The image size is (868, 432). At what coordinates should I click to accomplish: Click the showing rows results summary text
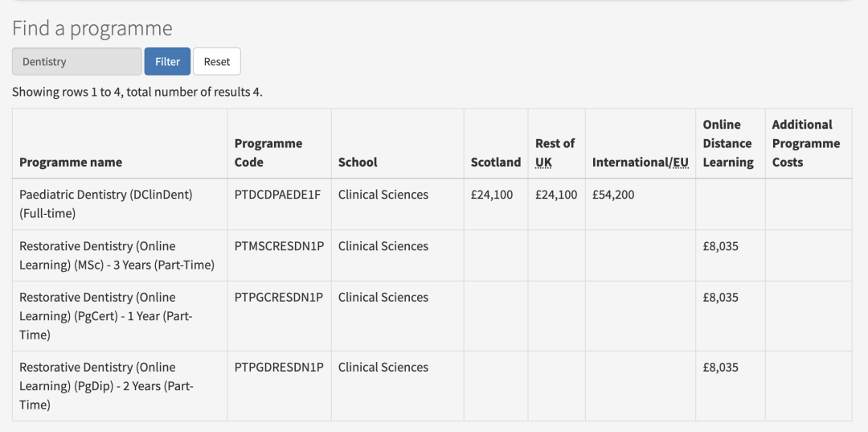tap(137, 92)
